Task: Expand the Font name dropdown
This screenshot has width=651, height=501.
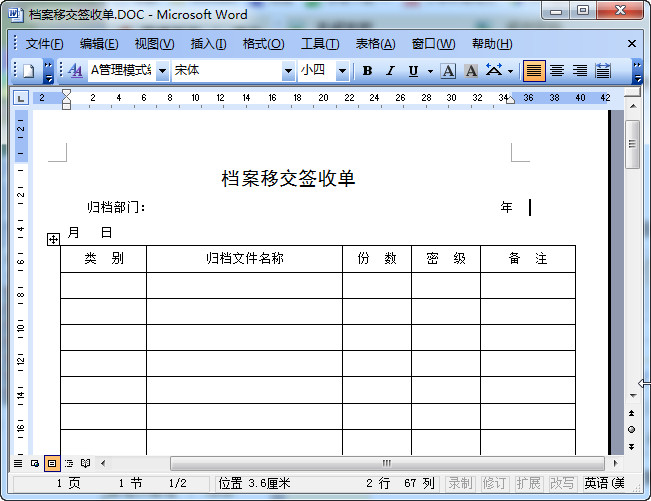Action: (x=288, y=71)
